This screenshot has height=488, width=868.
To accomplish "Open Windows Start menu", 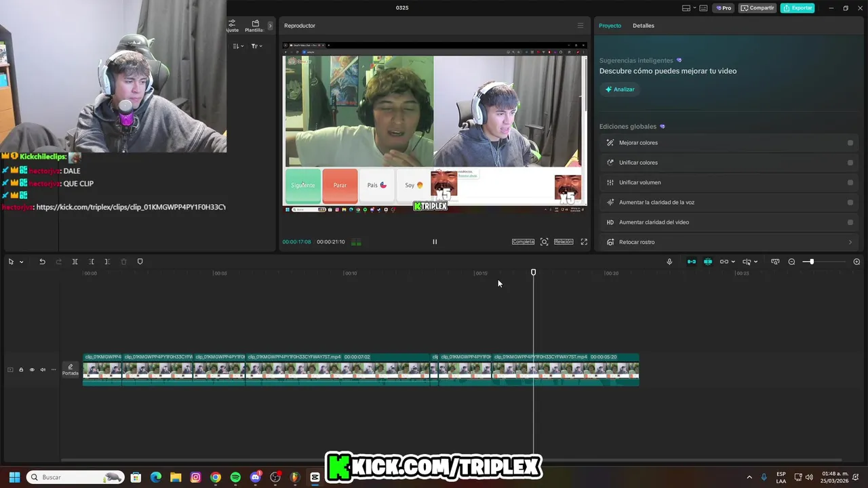I will (x=14, y=477).
